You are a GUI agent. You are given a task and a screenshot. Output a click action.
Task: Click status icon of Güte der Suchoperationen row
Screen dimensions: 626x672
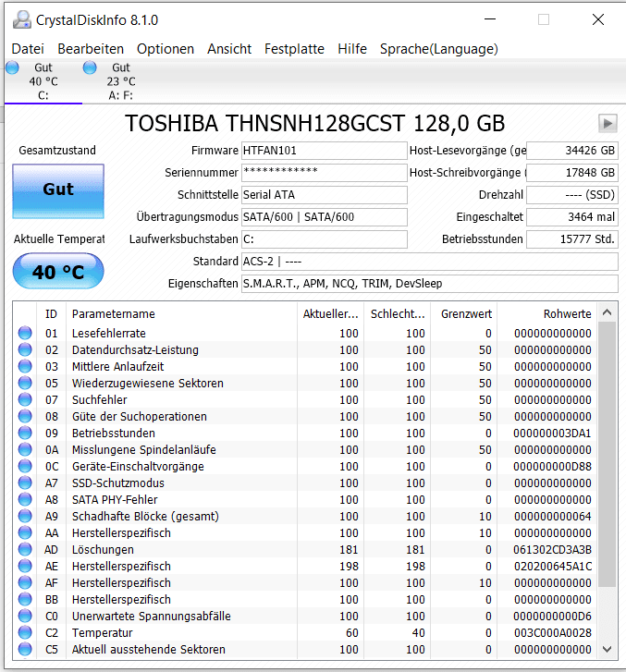(x=25, y=416)
